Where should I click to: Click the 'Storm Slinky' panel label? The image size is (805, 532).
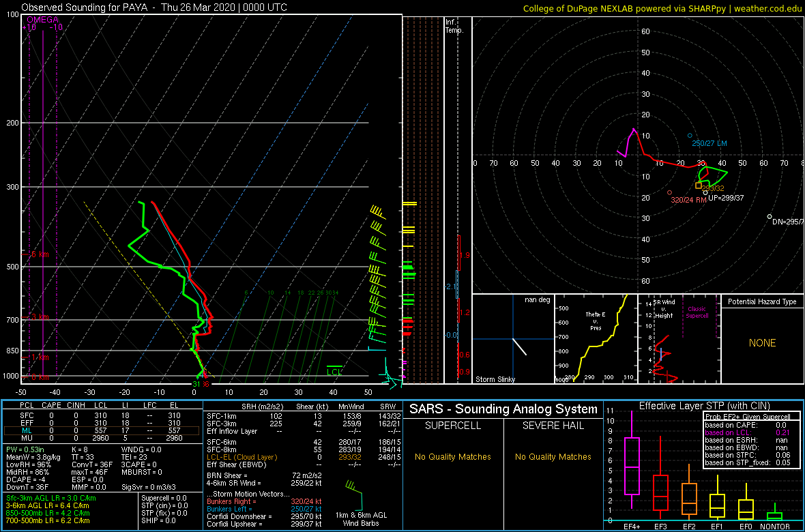(495, 379)
